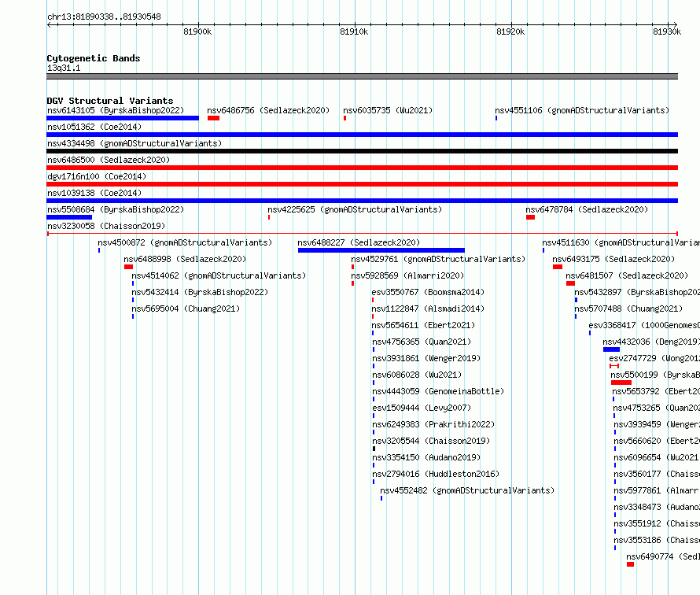Image resolution: width=700 pixels, height=595 pixels.
Task: Click the blue bar under nsv6488227
Action: pyautogui.click(x=381, y=250)
